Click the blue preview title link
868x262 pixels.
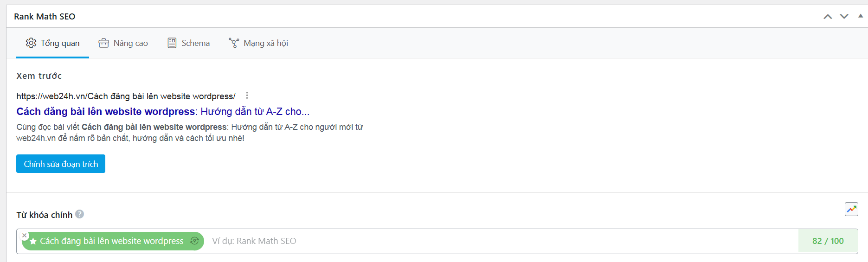point(163,112)
